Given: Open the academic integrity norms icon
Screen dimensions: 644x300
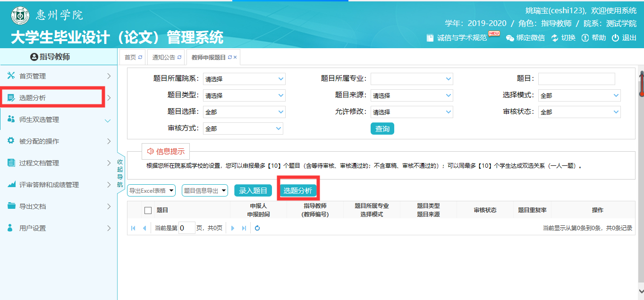Looking at the screenshot, I should click(x=430, y=38).
